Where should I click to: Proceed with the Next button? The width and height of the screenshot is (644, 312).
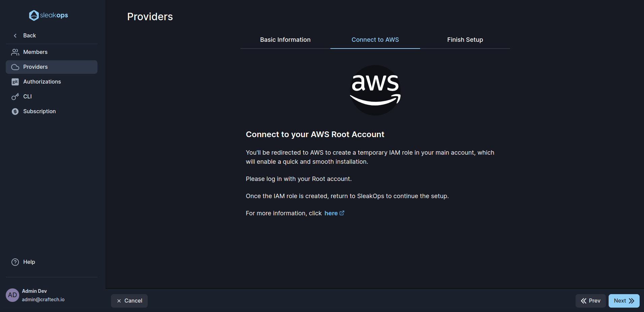(x=624, y=301)
